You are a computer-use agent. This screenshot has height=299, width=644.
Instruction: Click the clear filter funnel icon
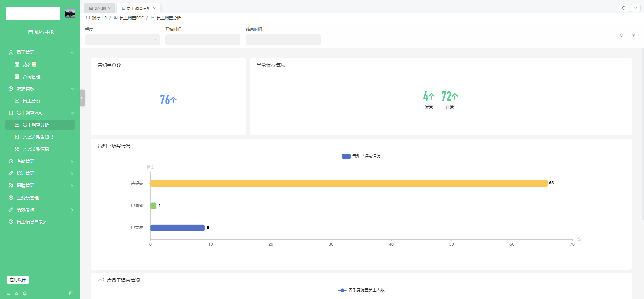pyautogui.click(x=633, y=35)
